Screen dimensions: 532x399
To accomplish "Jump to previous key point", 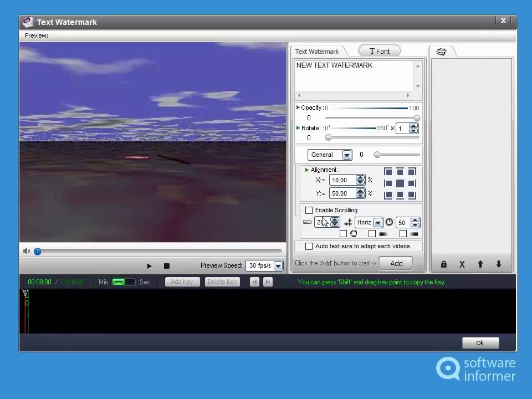I will click(x=254, y=282).
